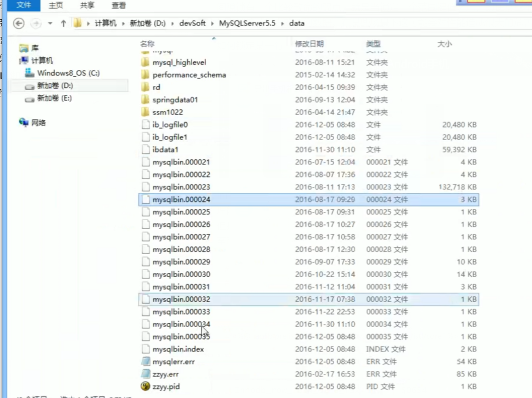Select the mysqlbin.000030 file icon
Viewport: 532px width, 398px height.
pyautogui.click(x=146, y=274)
